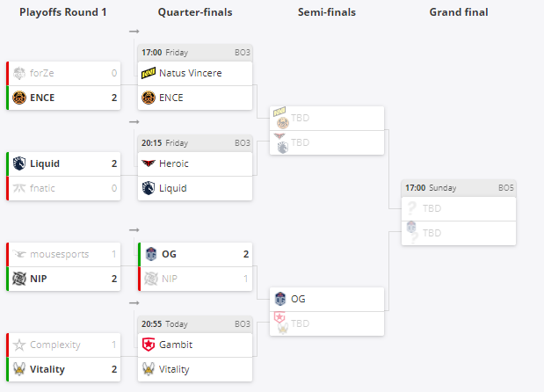Click the Heroic team logo

[x=149, y=163]
